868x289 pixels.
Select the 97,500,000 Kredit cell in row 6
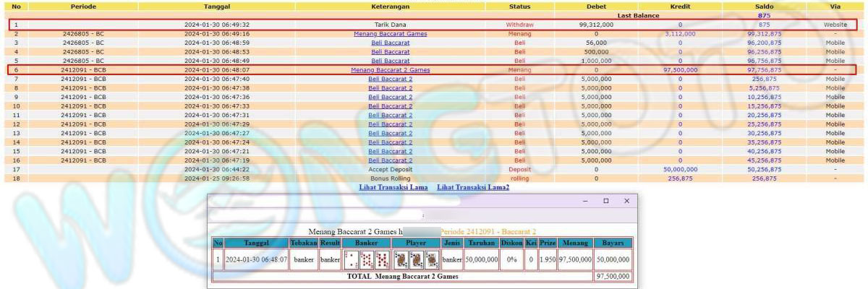tap(680, 70)
